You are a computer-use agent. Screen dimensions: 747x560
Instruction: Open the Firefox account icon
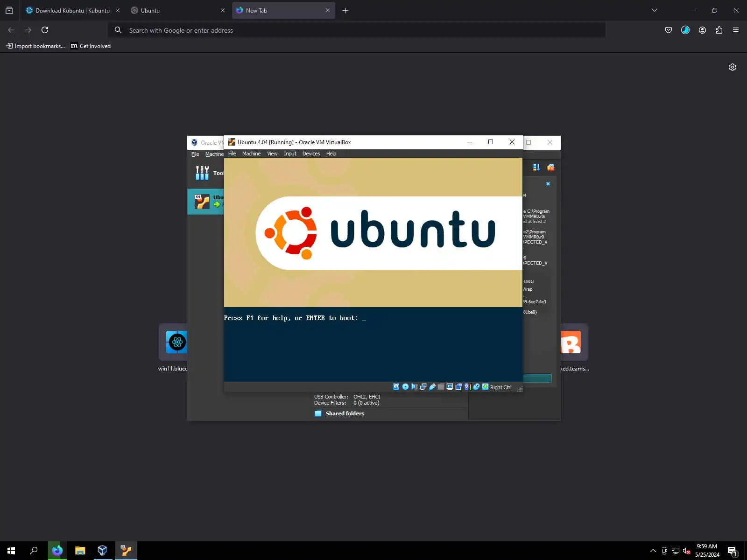point(702,30)
